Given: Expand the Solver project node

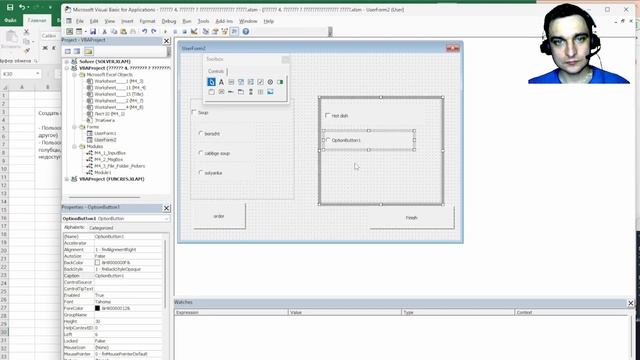Looking at the screenshot, I should [67, 62].
